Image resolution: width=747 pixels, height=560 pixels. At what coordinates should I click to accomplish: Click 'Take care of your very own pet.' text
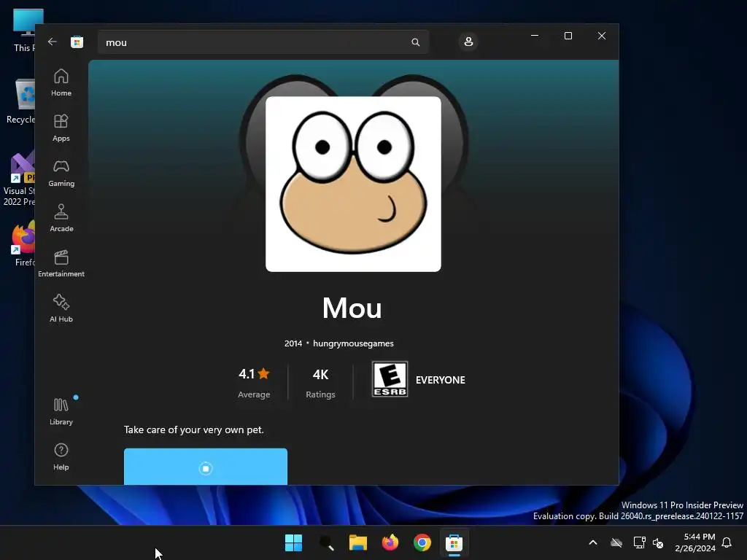tap(193, 430)
